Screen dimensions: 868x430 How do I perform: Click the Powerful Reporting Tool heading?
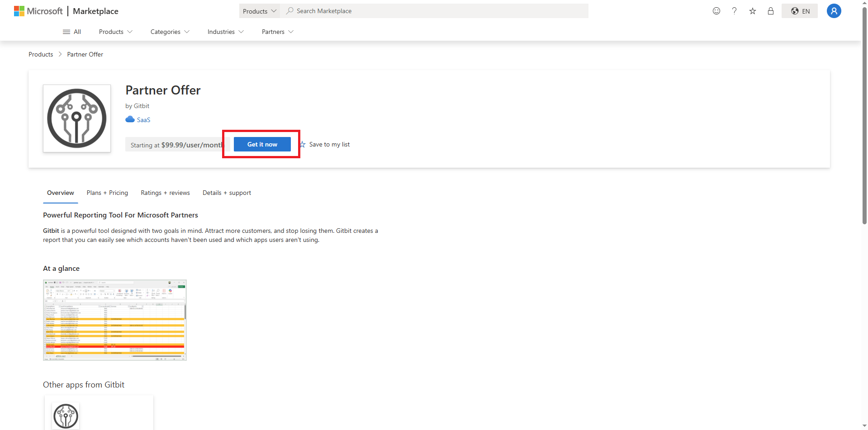pyautogui.click(x=120, y=215)
